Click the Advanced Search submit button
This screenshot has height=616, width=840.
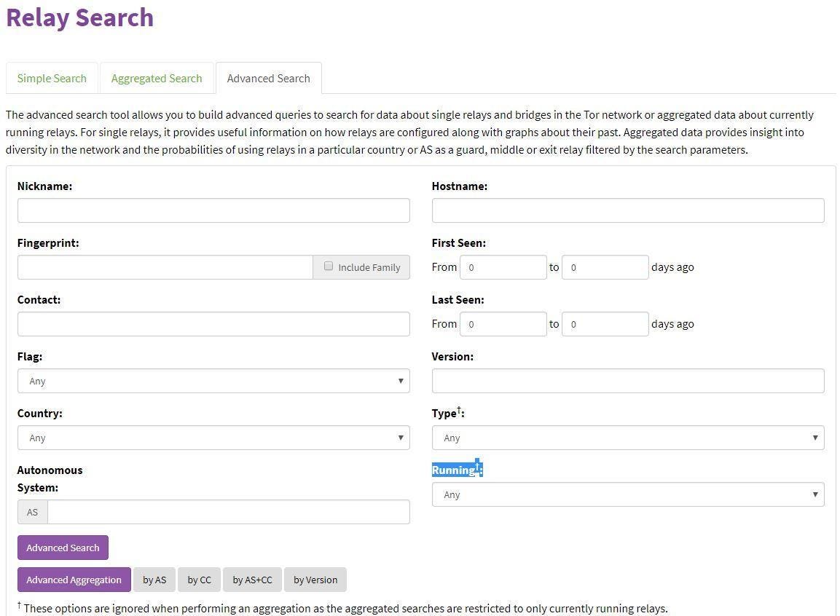click(x=63, y=547)
